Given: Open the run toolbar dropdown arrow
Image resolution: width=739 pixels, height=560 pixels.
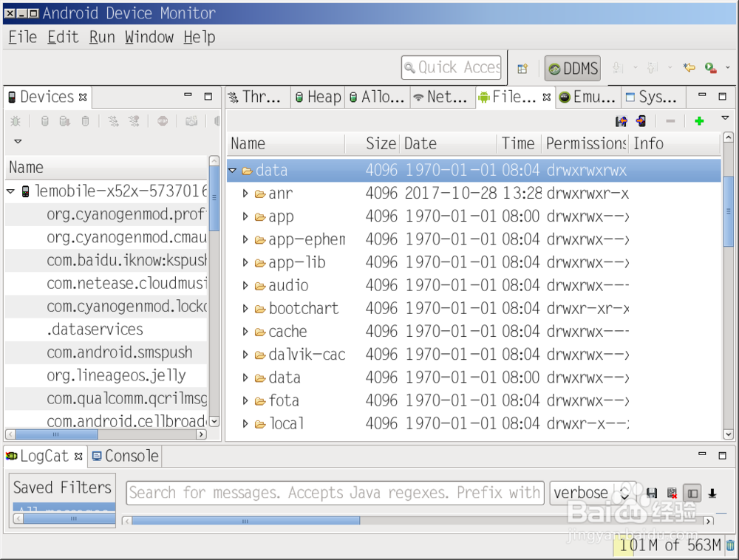Looking at the screenshot, I should [728, 68].
